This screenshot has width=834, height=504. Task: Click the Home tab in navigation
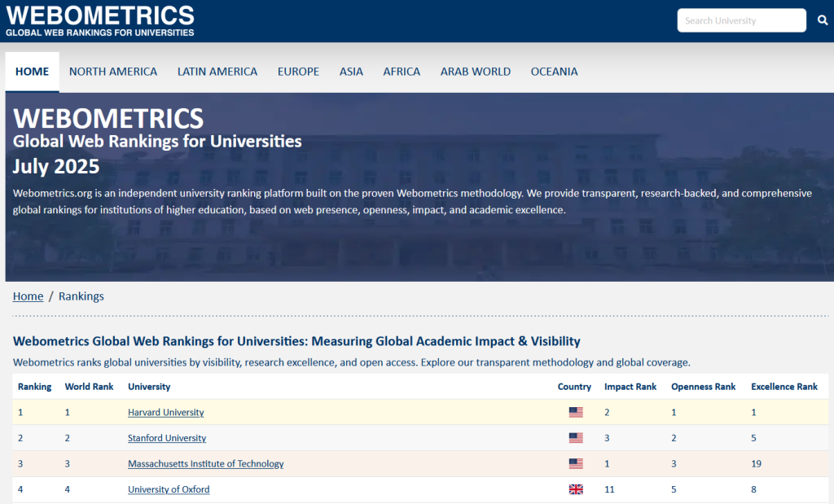click(33, 72)
